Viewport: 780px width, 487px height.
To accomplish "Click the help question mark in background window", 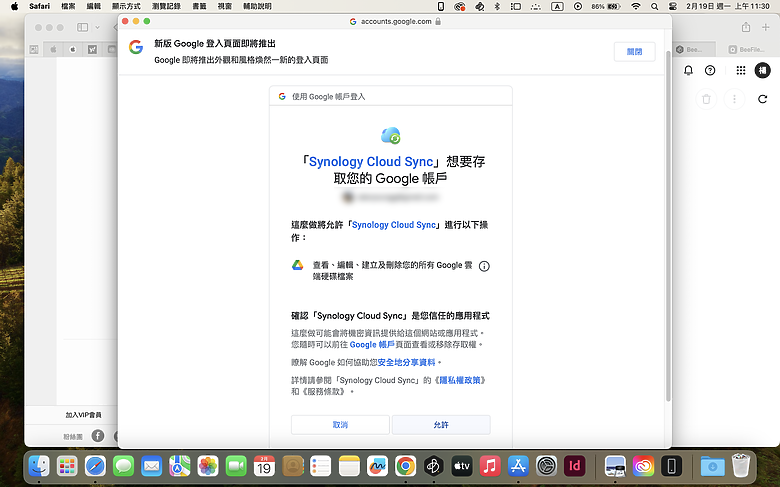I will pyautogui.click(x=710, y=70).
